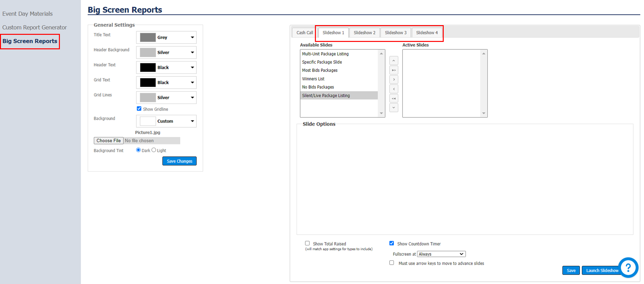Select Specific Package Slide in Available Slides
The image size is (644, 284).
point(339,62)
